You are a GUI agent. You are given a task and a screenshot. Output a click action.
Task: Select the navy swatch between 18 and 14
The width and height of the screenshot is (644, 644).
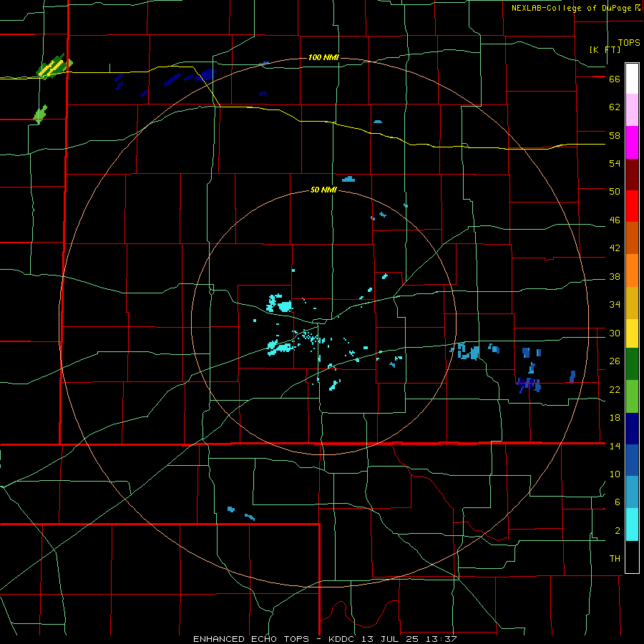pos(632,429)
